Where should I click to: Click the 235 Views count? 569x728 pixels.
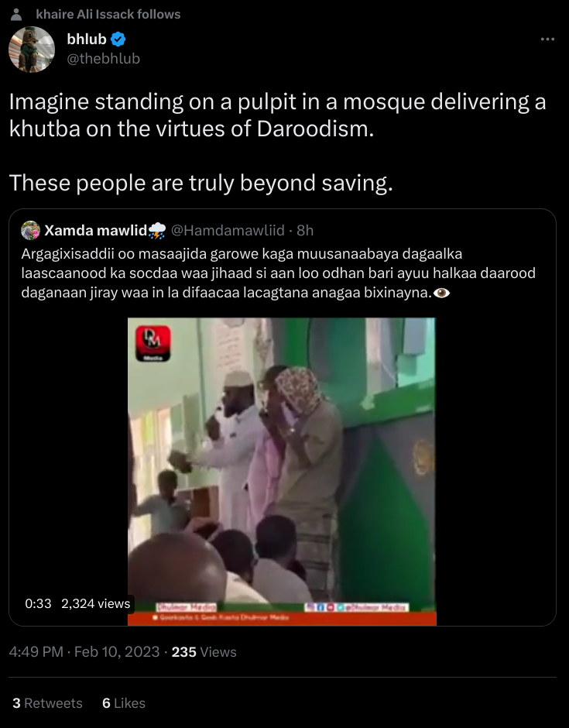tap(204, 652)
